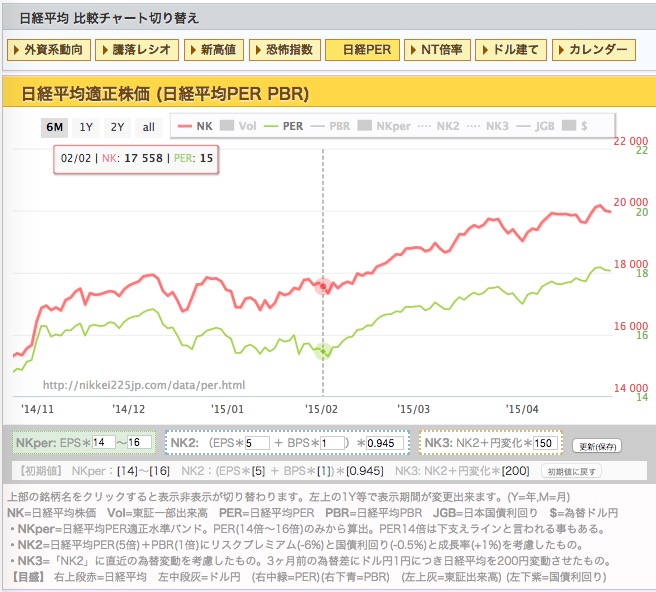Click the arrow icon on ドル建て
656x592 pixels.
[x=485, y=50]
